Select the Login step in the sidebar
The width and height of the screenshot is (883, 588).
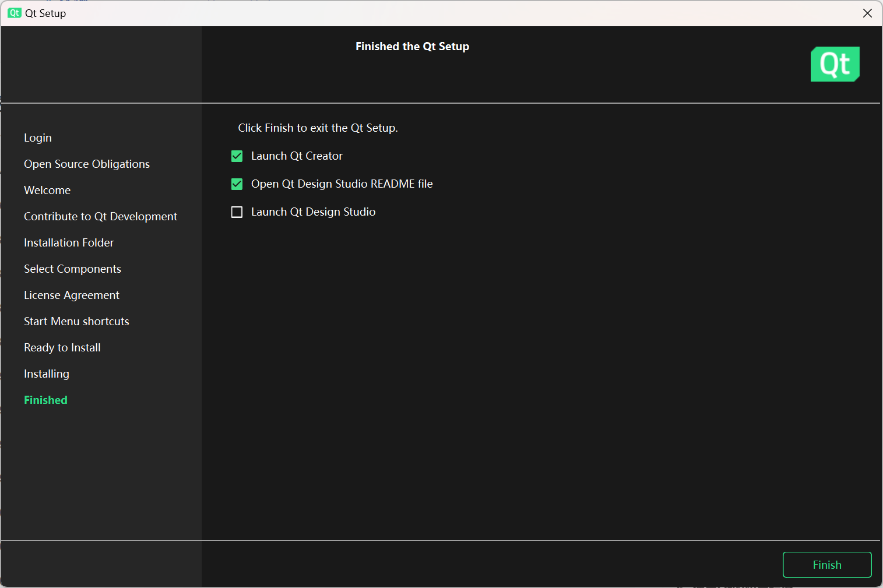(x=38, y=138)
